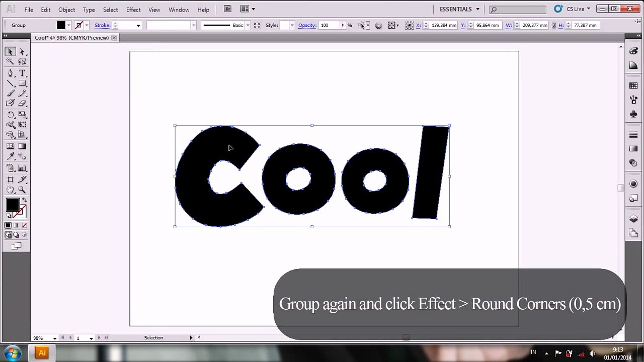This screenshot has height=362, width=644.
Task: Open the Appearance panel
Action: tap(633, 184)
